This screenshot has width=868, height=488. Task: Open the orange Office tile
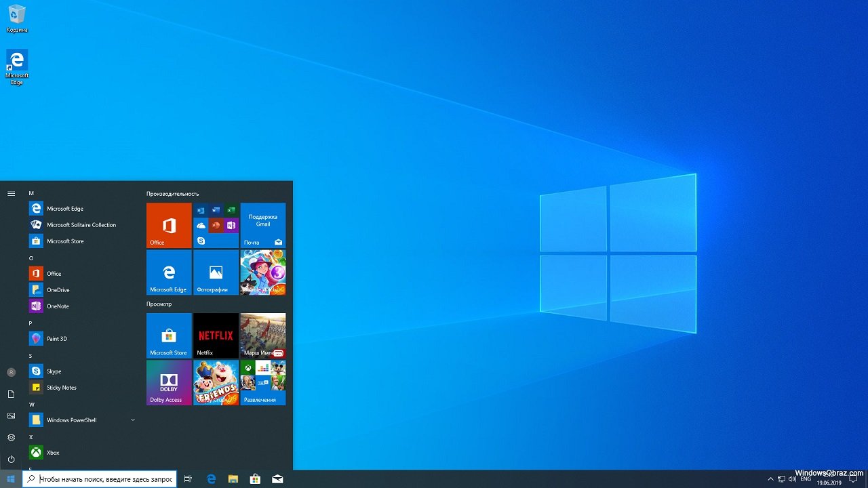tap(169, 225)
